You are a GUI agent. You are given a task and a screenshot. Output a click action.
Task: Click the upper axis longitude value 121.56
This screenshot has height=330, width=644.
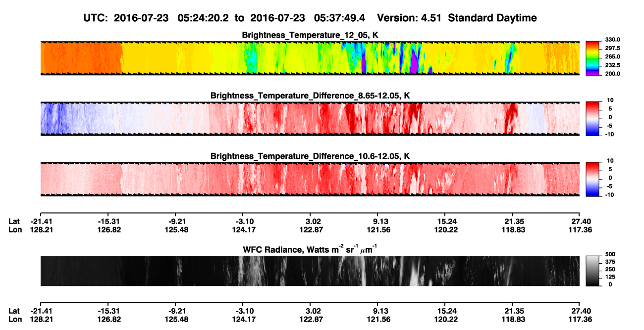[379, 230]
